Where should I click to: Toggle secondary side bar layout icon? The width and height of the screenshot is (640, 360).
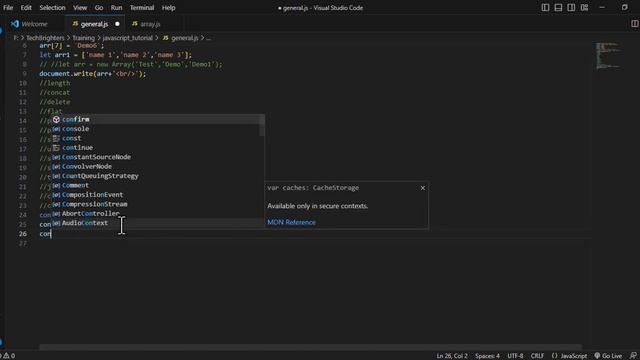pyautogui.click(x=571, y=8)
